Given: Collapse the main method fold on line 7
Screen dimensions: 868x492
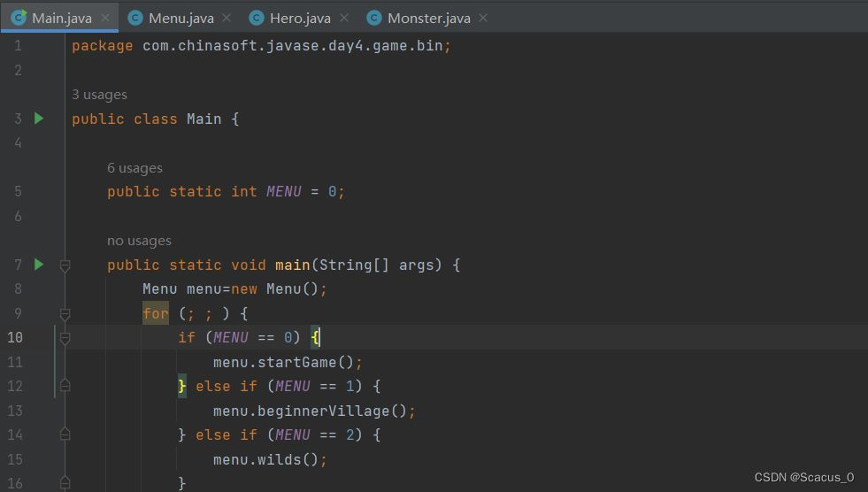Looking at the screenshot, I should point(65,265).
